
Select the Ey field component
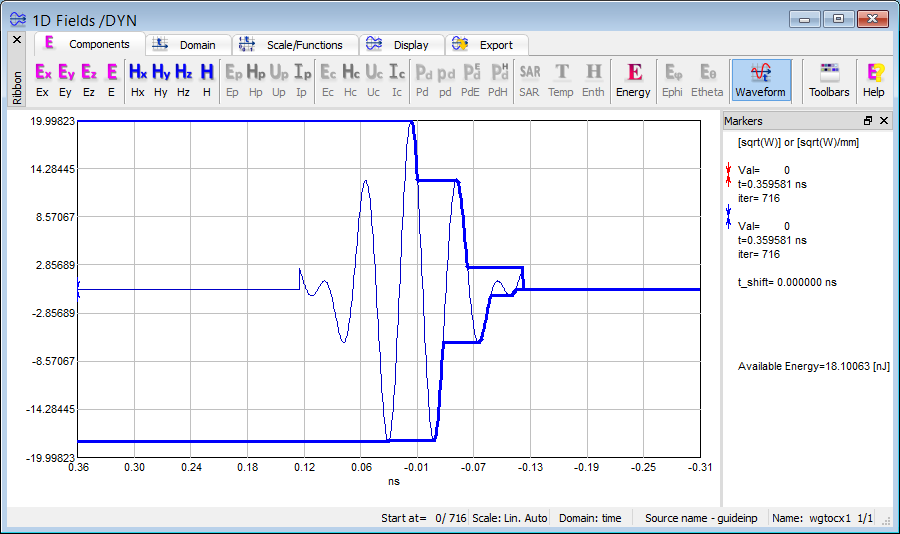coord(66,79)
